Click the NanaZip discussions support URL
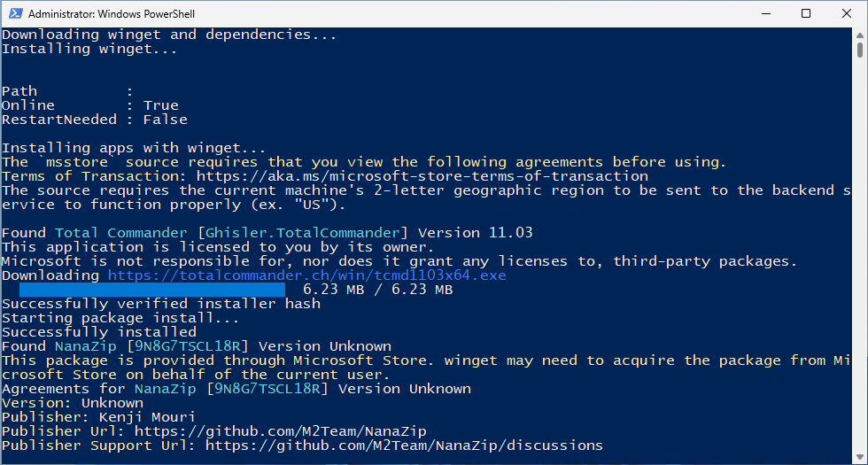The width and height of the screenshot is (868, 465). click(x=404, y=445)
